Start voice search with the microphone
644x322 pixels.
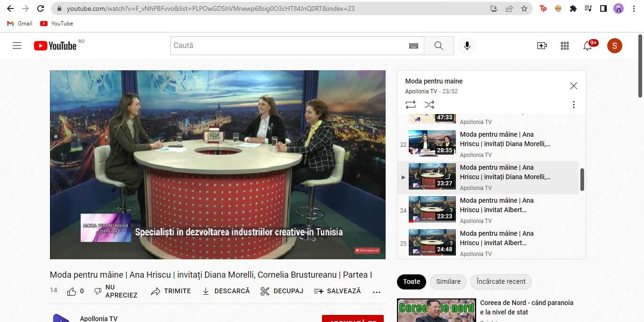click(x=467, y=46)
